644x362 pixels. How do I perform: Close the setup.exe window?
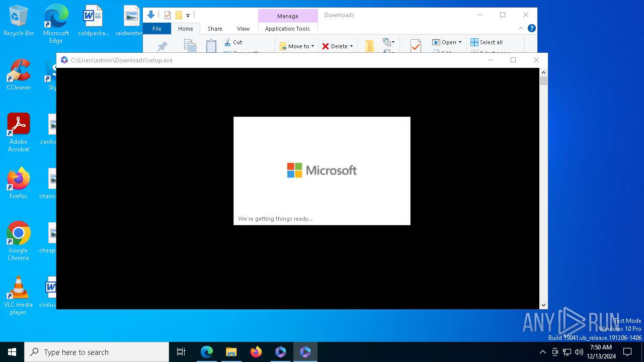click(536, 60)
